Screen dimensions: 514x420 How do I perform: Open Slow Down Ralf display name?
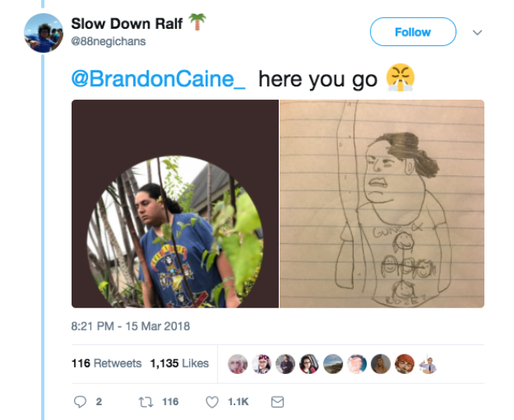pyautogui.click(x=127, y=23)
